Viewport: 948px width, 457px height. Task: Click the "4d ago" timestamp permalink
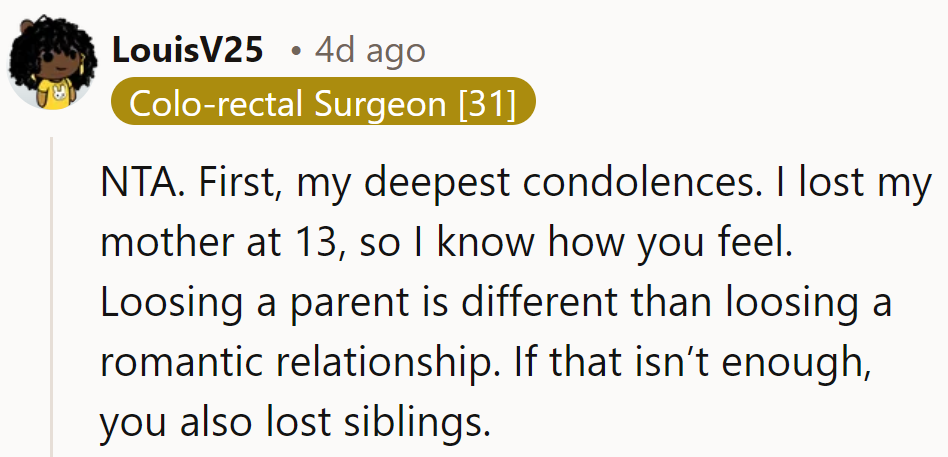pos(369,49)
